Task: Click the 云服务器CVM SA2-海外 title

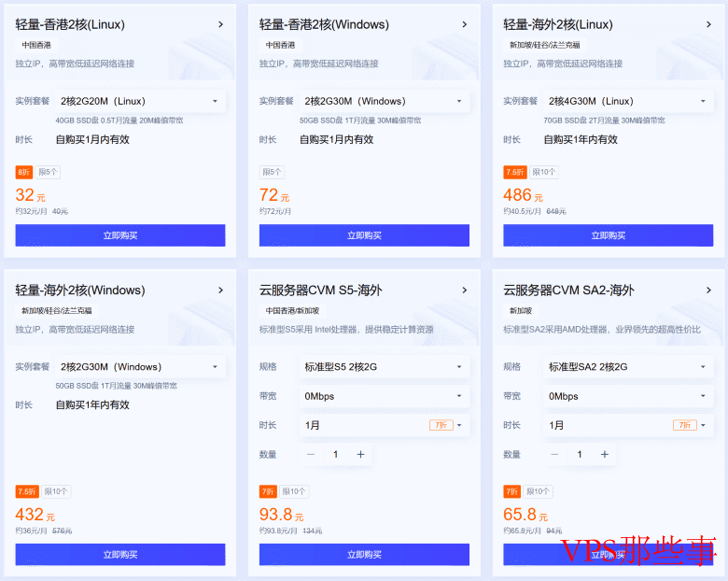Action: (568, 290)
